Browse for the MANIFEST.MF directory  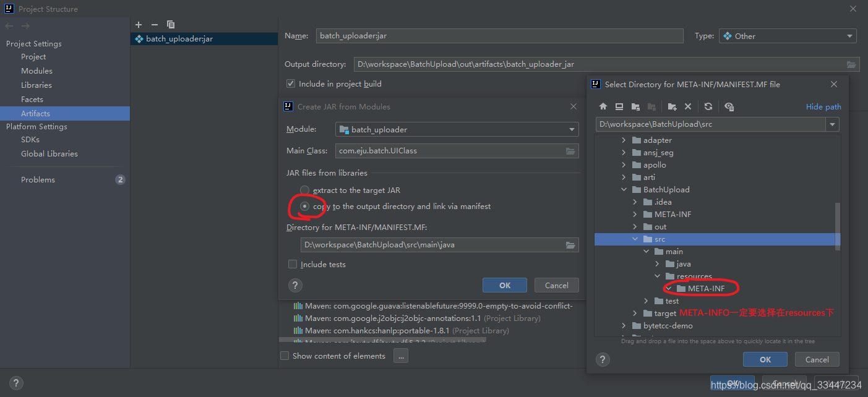pyautogui.click(x=570, y=245)
